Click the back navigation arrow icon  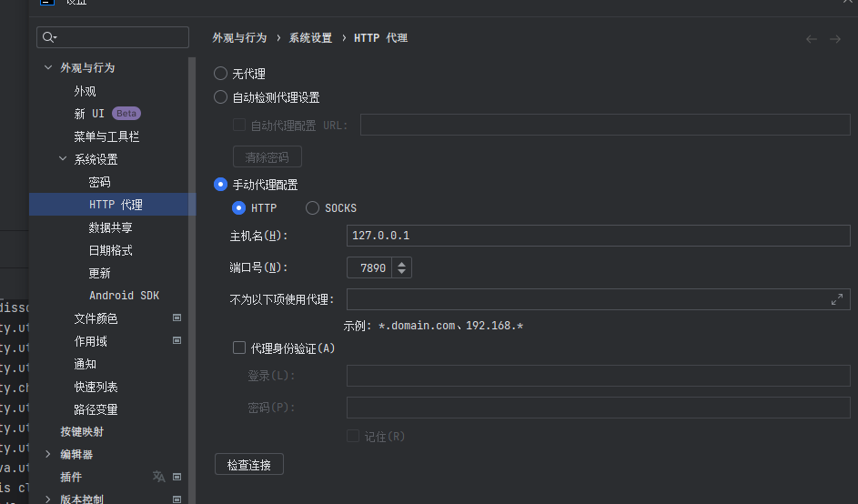812,39
